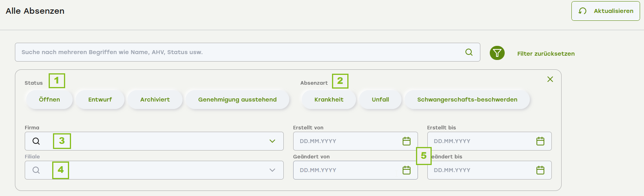644x196 pixels.
Task: Click the search magnifier in the search bar
Action: [x=469, y=52]
